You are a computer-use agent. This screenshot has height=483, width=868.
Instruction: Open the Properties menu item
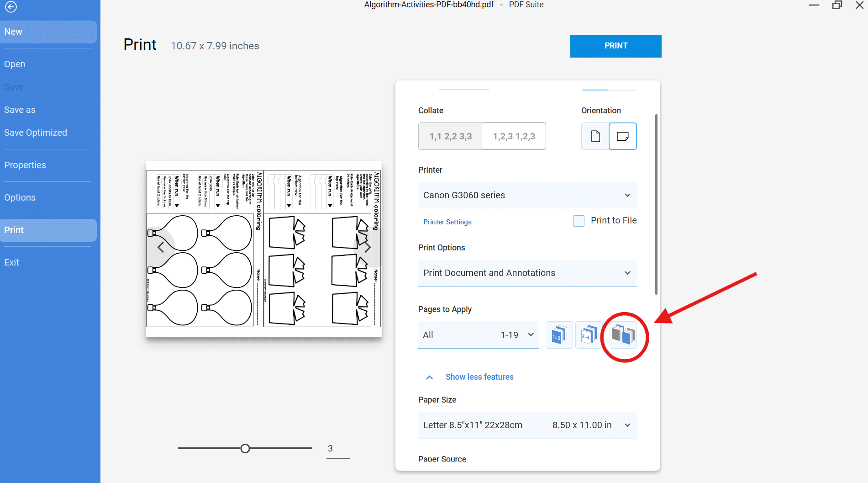click(25, 165)
